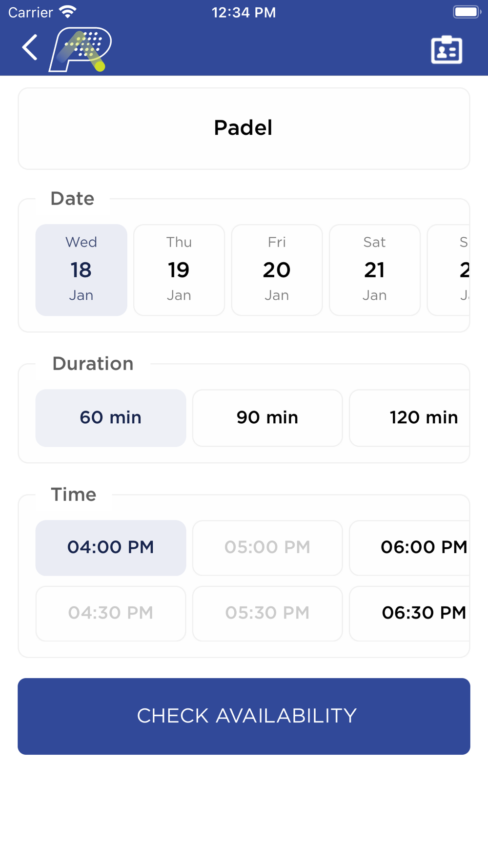Tap the greyed-out 05:00 PM slot
This screenshot has height=868, width=488.
pos(267,547)
